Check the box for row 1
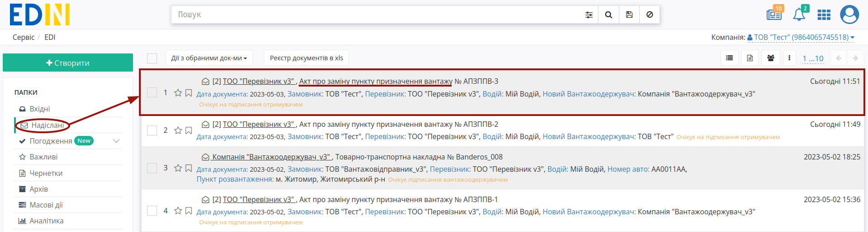Image resolution: width=868 pixels, height=232 pixels. click(152, 92)
